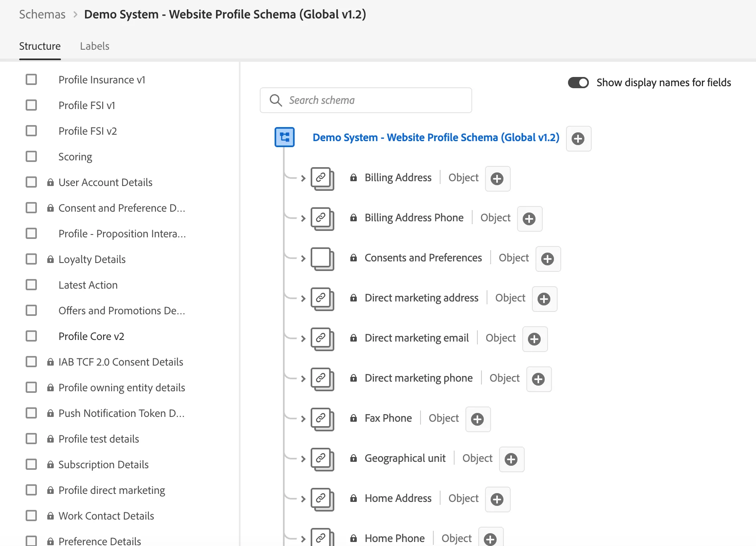Go back to Schemas breadcrumb
Viewport: 756px width, 546px height.
tap(42, 14)
